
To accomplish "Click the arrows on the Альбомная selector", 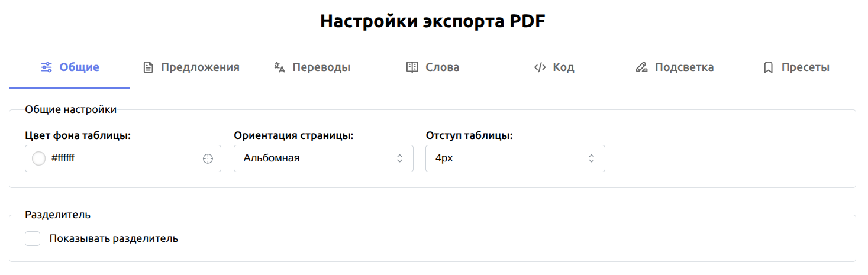I will click(400, 158).
